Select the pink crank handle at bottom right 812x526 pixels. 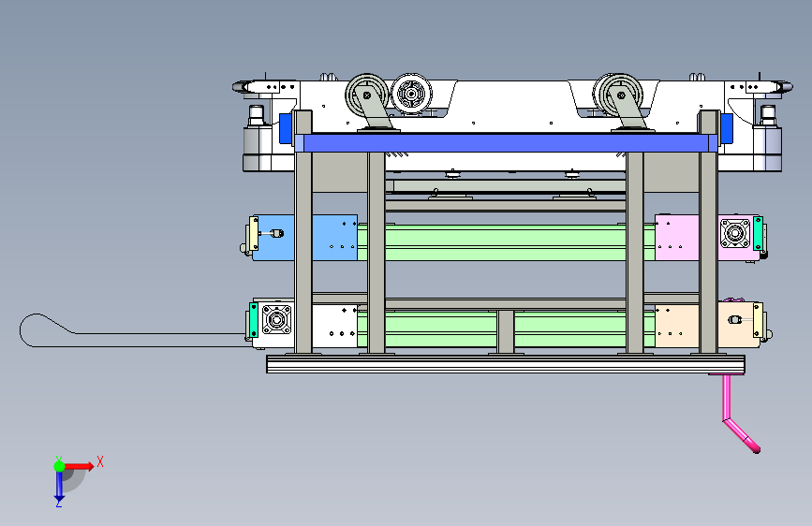739,413
